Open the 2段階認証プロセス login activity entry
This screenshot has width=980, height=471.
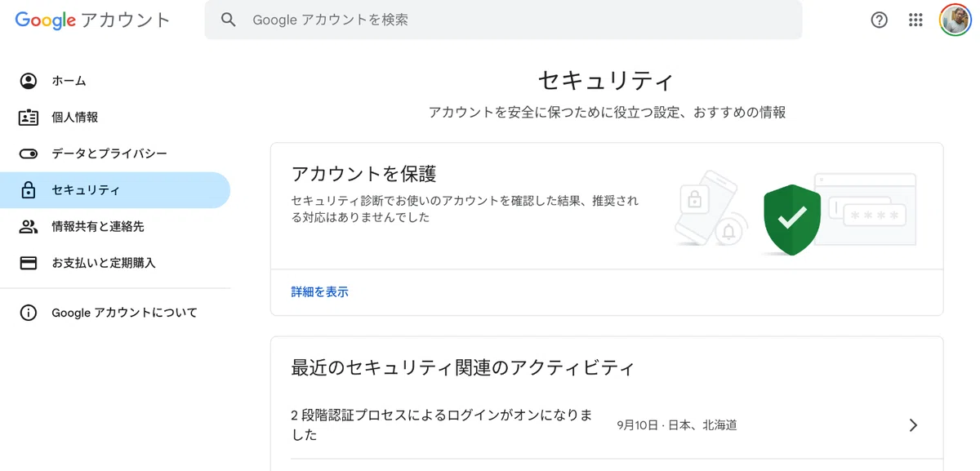[x=607, y=425]
